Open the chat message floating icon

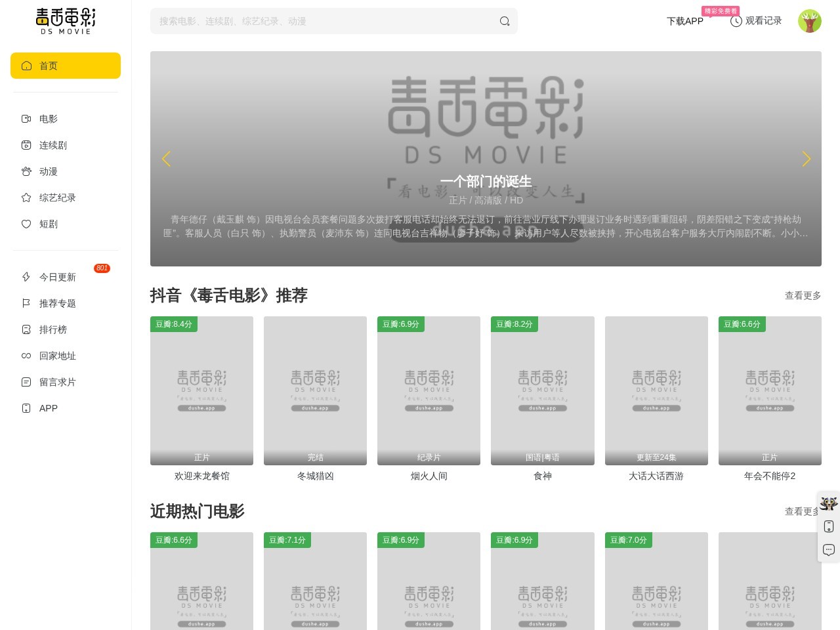coord(829,550)
